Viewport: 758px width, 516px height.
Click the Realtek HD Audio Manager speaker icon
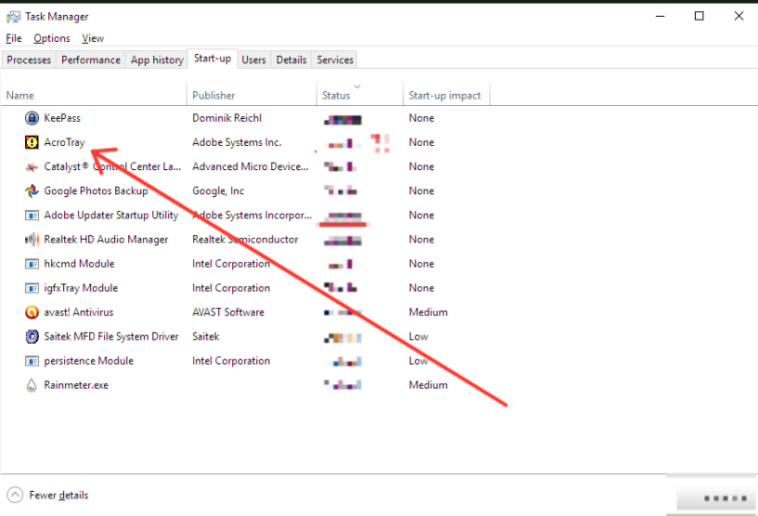[31, 240]
